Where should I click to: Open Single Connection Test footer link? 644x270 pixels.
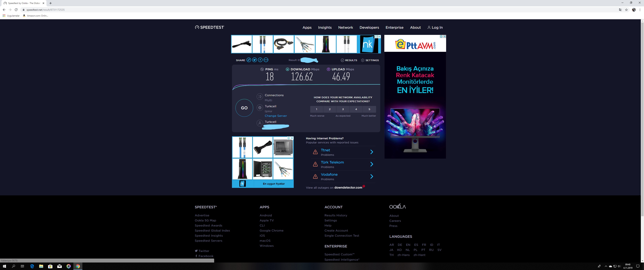coord(342,236)
